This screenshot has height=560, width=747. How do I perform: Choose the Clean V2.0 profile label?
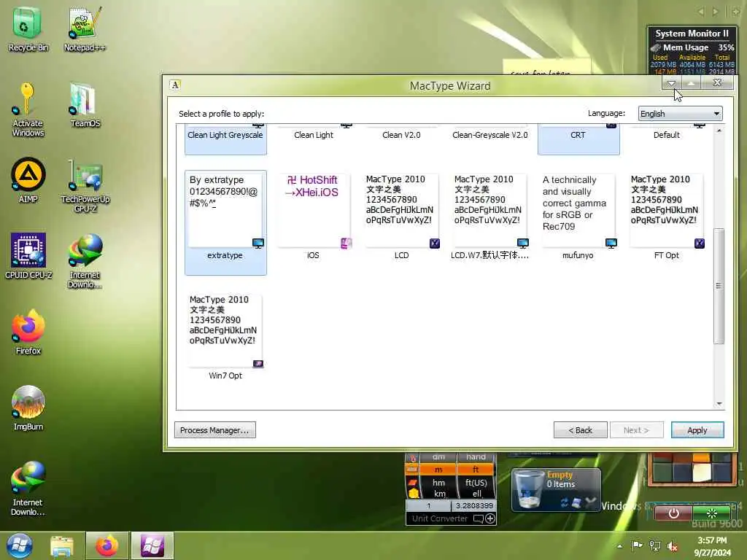[402, 135]
